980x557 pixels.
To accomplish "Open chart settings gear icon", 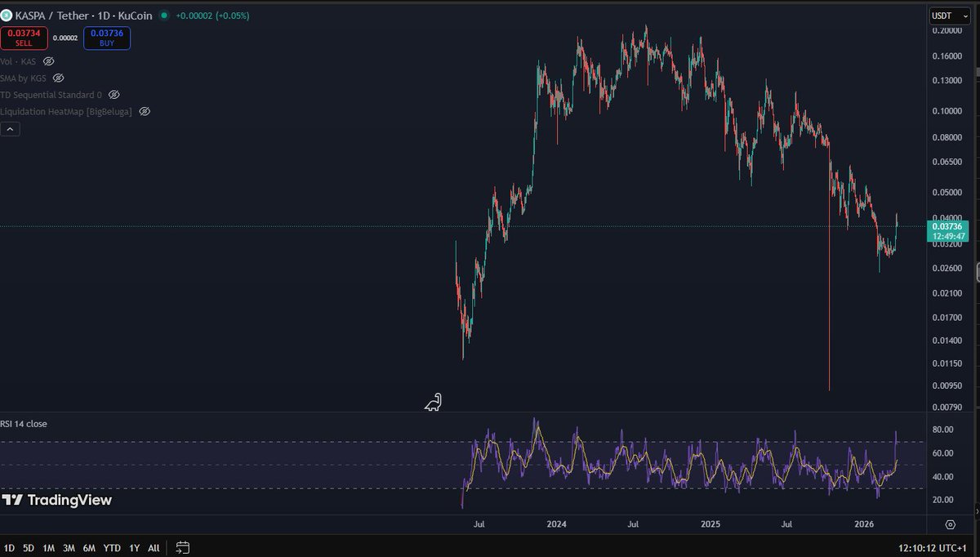I will (951, 524).
